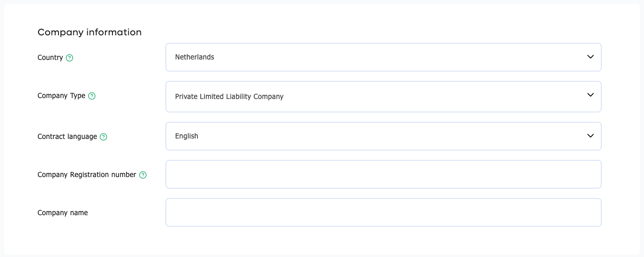Screen dimensions: 644x257
Task: Click the Company name label
Action: [x=63, y=213]
